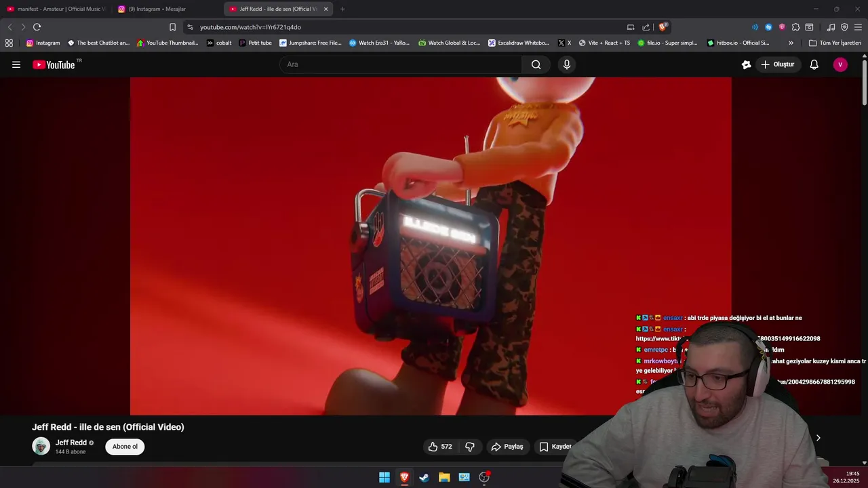Open Petit tube bookmark
This screenshot has height=488, width=868.
(256, 43)
